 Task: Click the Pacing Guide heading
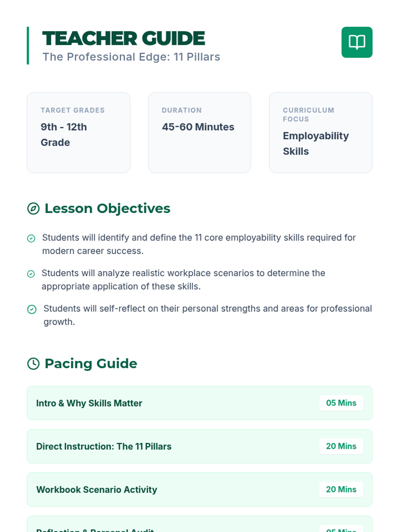(x=91, y=363)
